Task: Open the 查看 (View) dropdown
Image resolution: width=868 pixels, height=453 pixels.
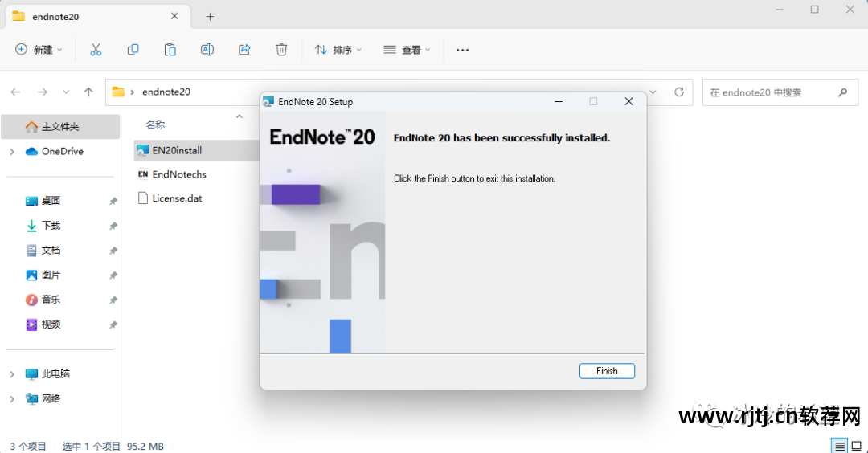Action: (407, 50)
